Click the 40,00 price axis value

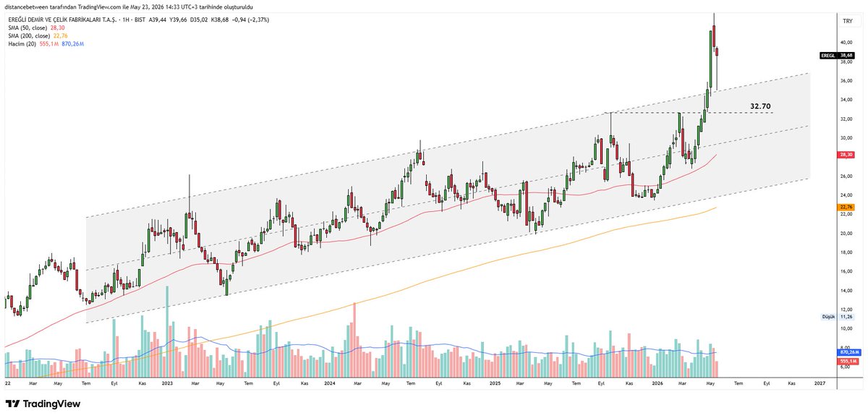[846, 42]
